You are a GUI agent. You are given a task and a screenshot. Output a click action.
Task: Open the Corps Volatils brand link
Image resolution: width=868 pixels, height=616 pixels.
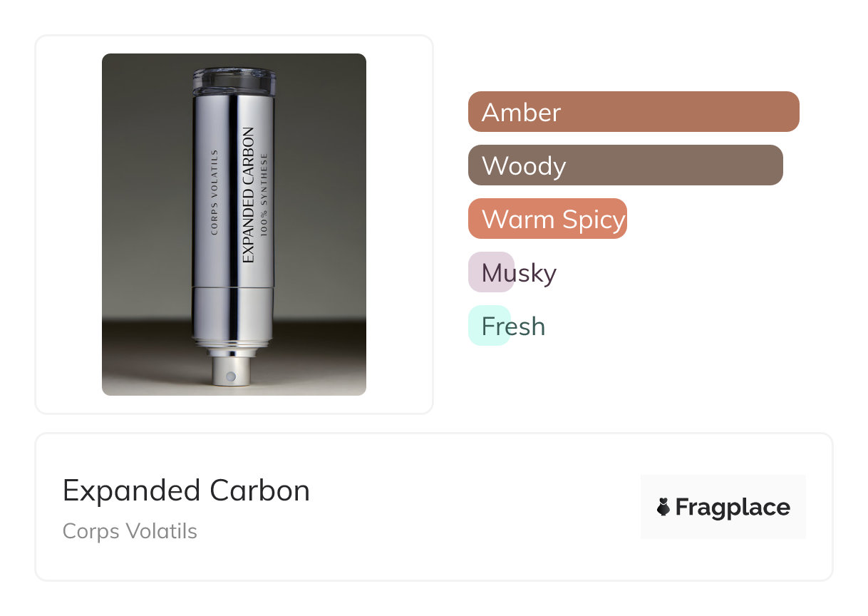click(x=130, y=531)
